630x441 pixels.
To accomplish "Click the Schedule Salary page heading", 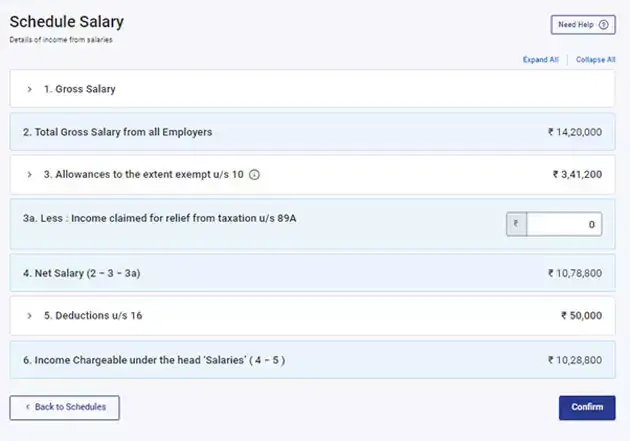I will (x=66, y=21).
